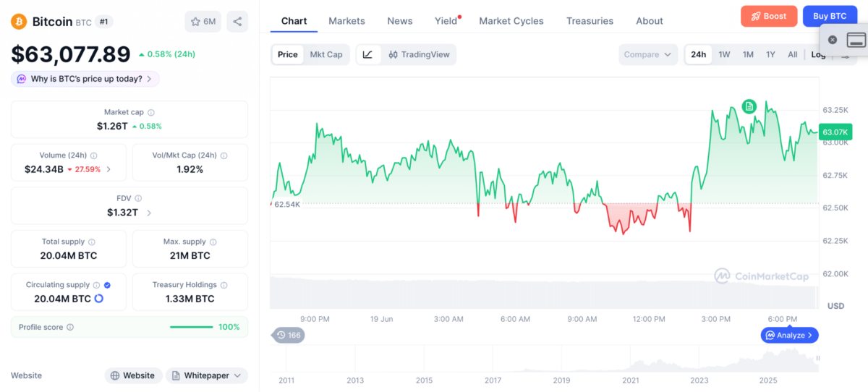This screenshot has width=868, height=392.
Task: Click the Treasury Holdings info icon
Action: click(x=224, y=285)
